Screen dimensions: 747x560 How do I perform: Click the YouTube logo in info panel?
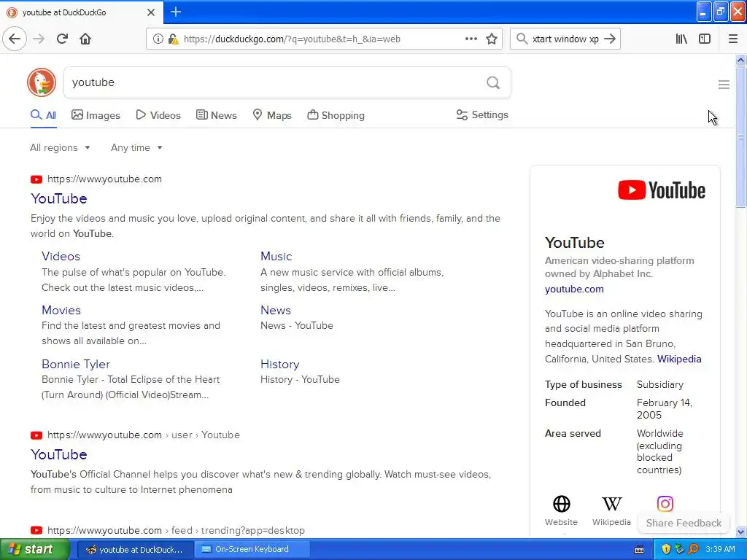click(x=662, y=190)
